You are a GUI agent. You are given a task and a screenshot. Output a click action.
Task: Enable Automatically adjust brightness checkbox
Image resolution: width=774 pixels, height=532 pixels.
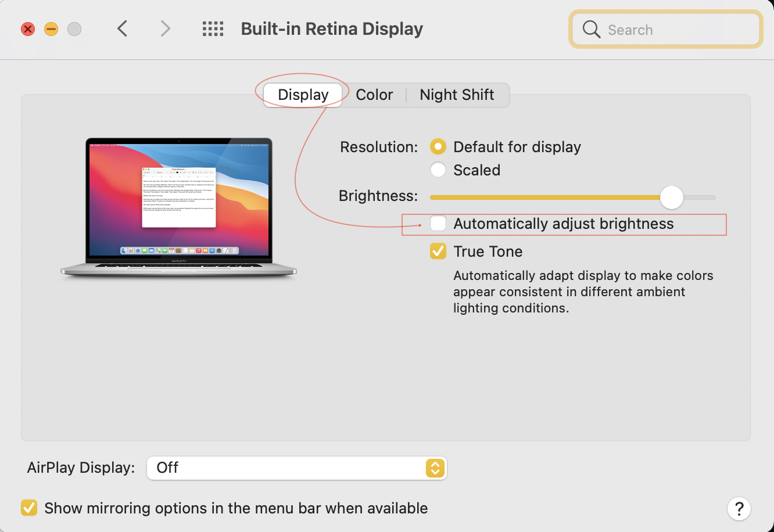click(438, 224)
